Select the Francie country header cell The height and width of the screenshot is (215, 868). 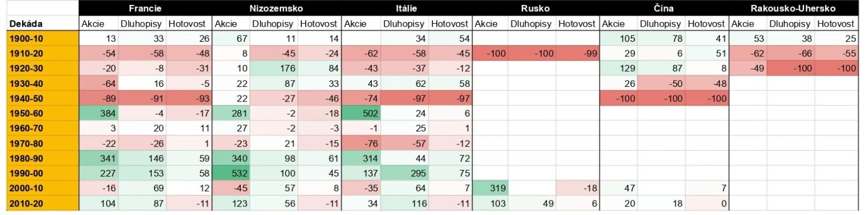tap(145, 8)
